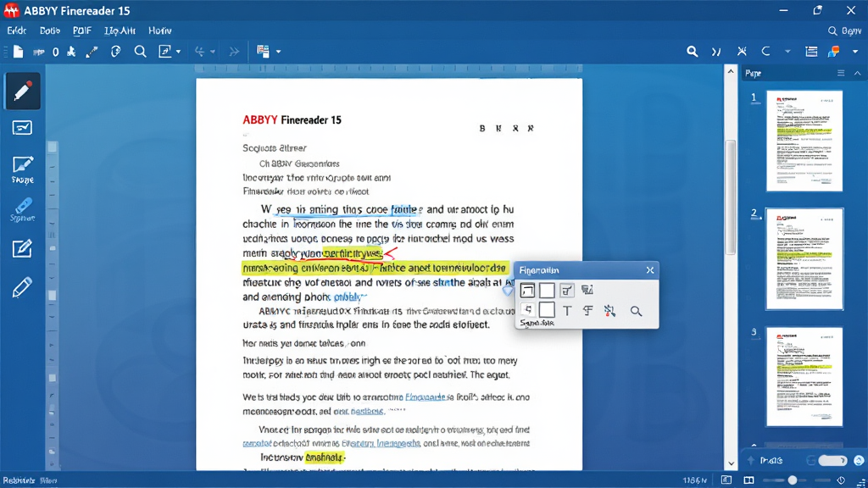
Task: Click the search magnifier on right toolbar
Action: click(692, 52)
